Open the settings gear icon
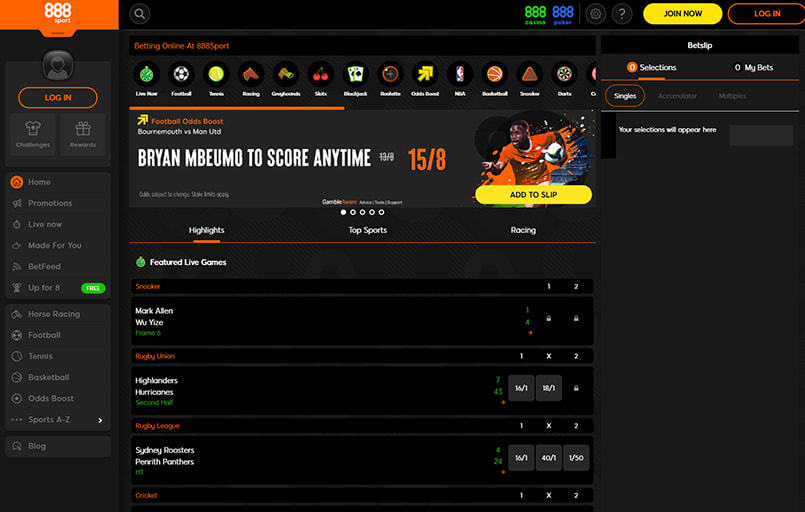The image size is (805, 512). 596,14
